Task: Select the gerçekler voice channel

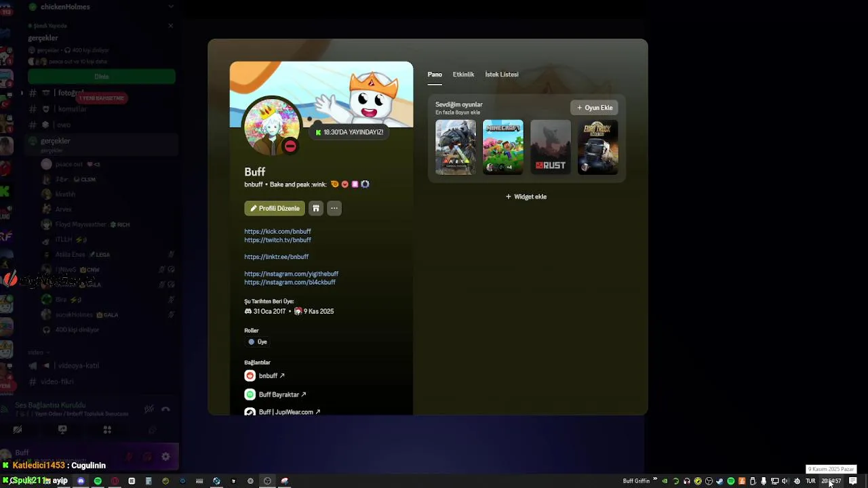Action: (x=102, y=144)
